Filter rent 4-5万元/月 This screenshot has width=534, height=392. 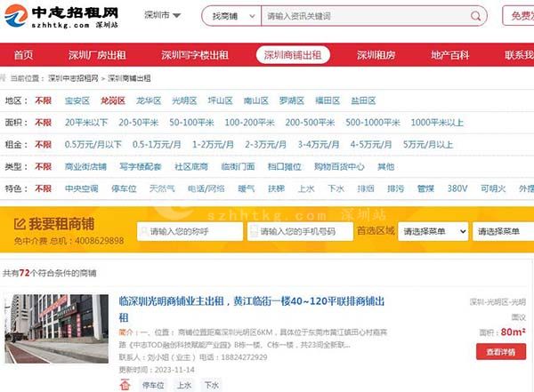371,144
